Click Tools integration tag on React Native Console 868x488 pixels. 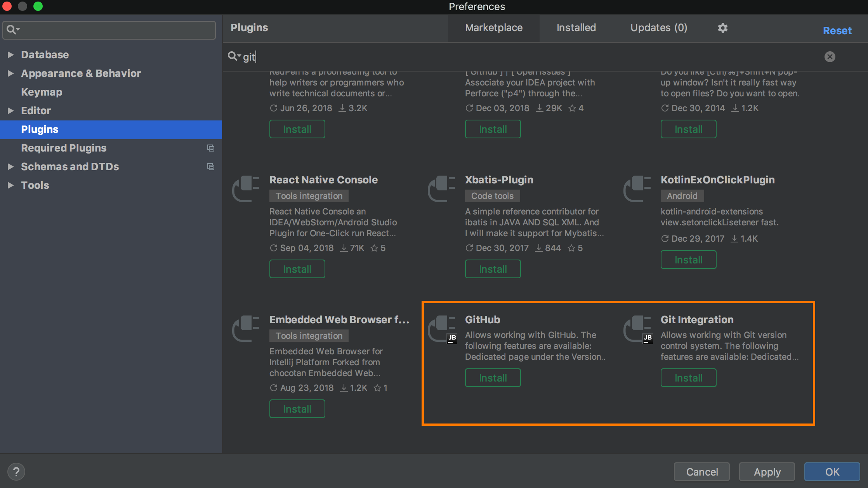tap(309, 196)
